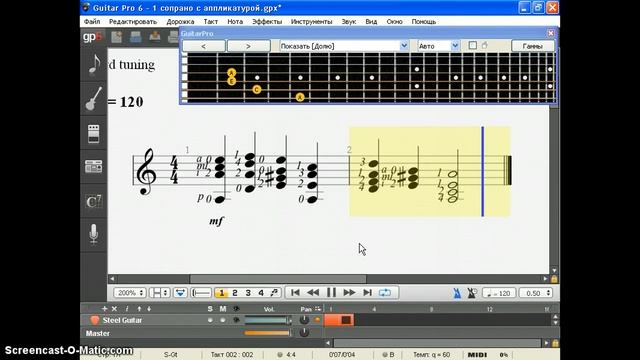Click the Export/import toolbar icon

pos(155,37)
